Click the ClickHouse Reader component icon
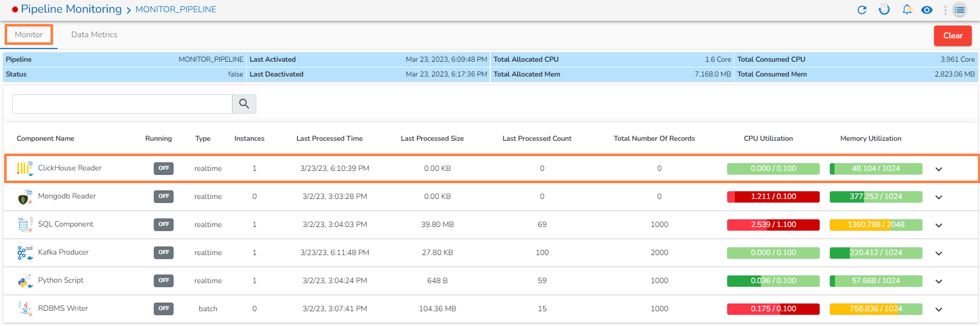 [x=25, y=168]
